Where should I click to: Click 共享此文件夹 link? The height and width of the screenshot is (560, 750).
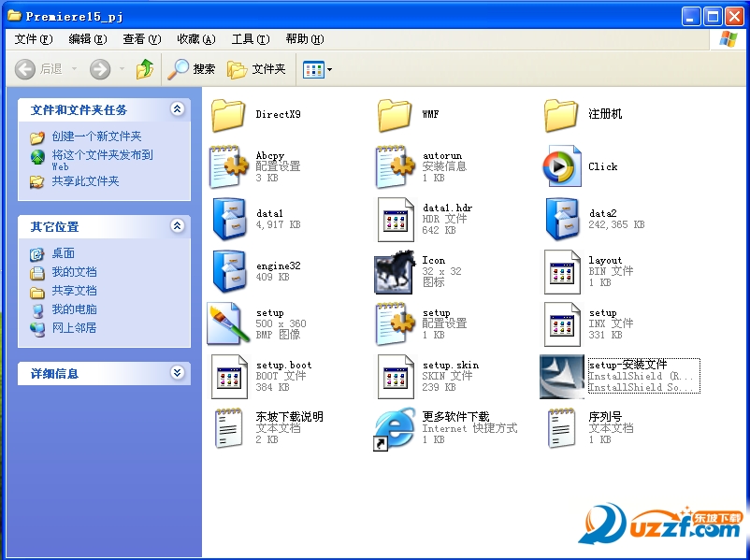85,181
